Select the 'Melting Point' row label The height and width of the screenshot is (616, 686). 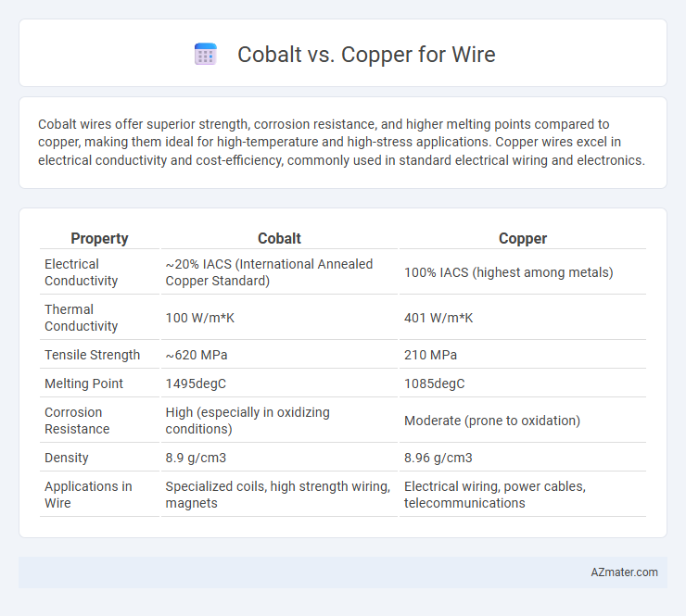click(84, 383)
